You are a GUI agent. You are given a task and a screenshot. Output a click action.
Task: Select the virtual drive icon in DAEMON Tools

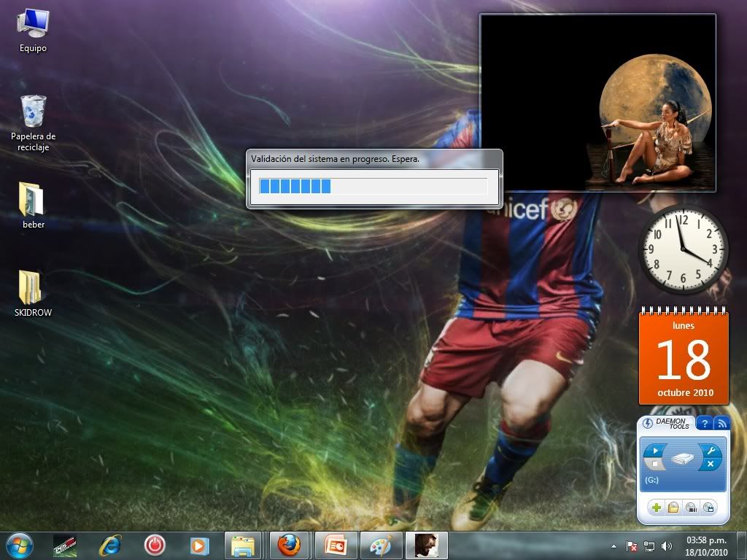click(682, 458)
